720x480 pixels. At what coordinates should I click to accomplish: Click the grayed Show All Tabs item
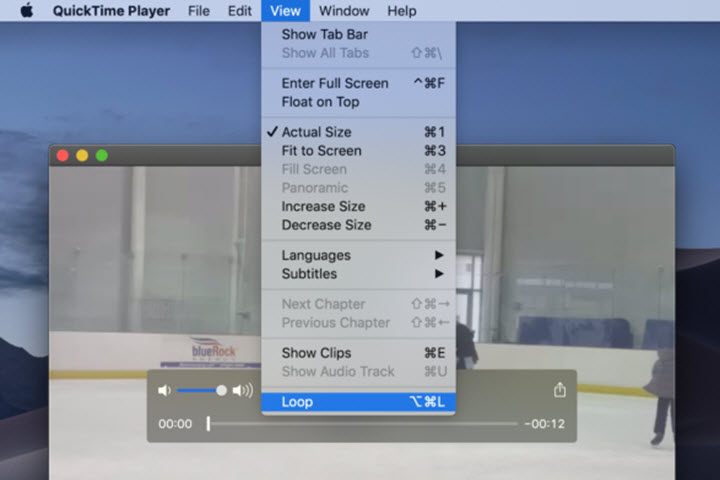coord(359,53)
